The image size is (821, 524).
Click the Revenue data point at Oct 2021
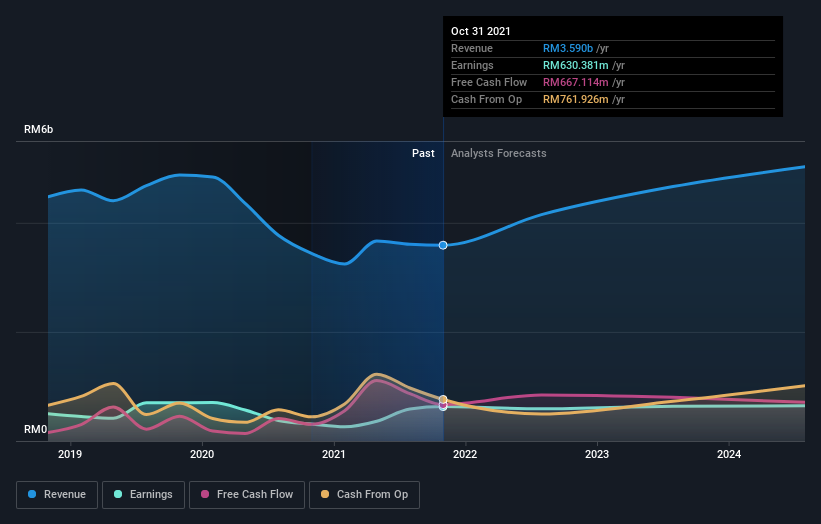(x=443, y=246)
